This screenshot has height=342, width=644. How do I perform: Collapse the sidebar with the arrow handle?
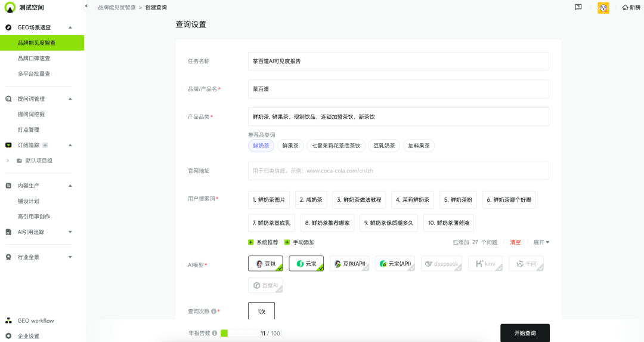[x=86, y=6]
